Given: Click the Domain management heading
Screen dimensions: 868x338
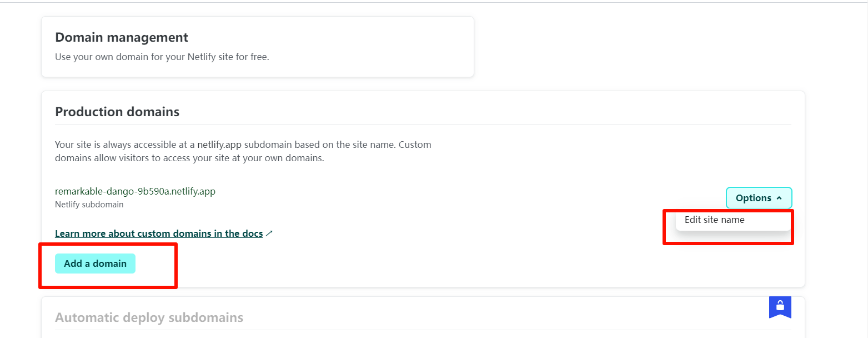Looking at the screenshot, I should point(122,37).
